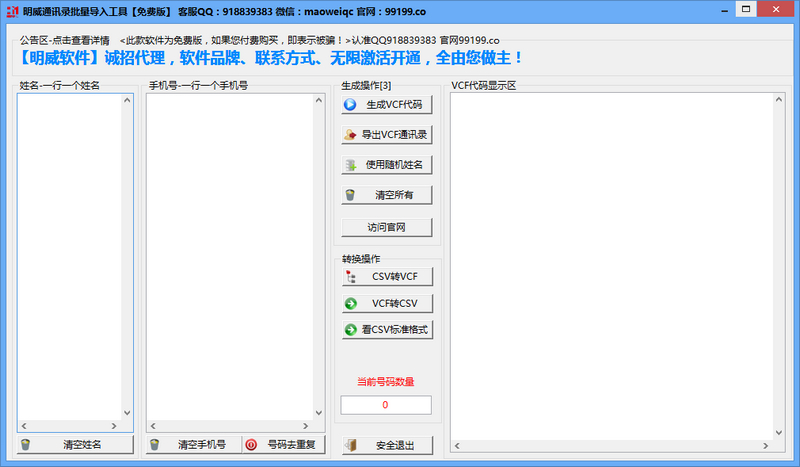The image size is (800, 467).
Task: Click the 手机号-一行一个手机号 label
Action: click(198, 86)
